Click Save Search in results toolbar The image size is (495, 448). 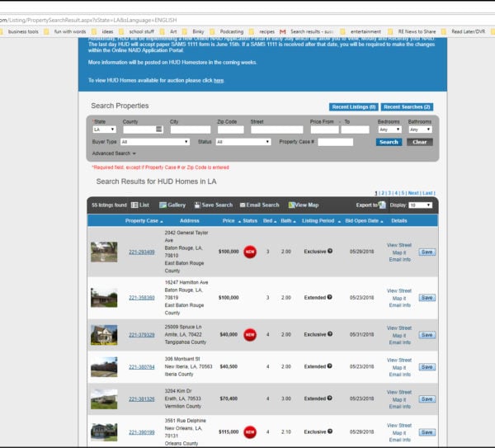[x=214, y=205]
